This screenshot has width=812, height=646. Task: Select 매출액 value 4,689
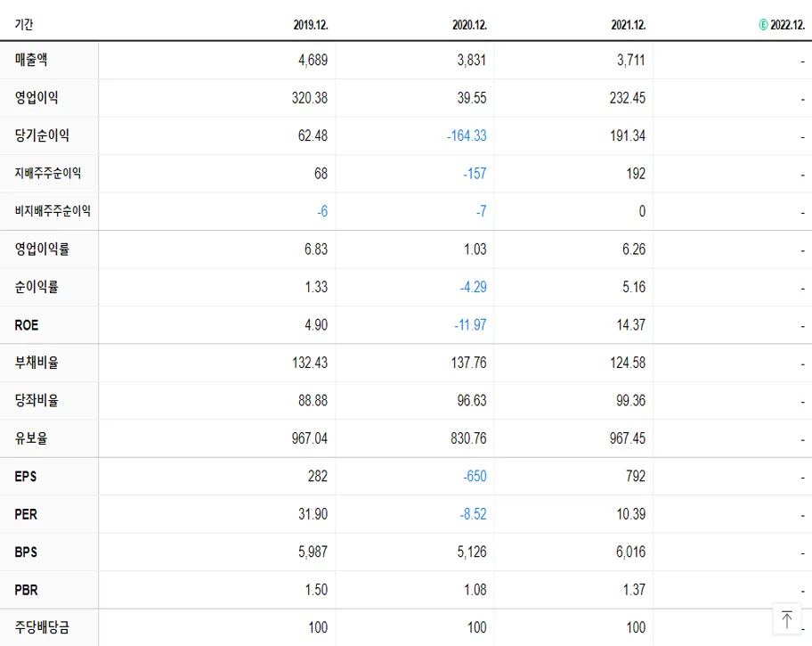point(313,60)
